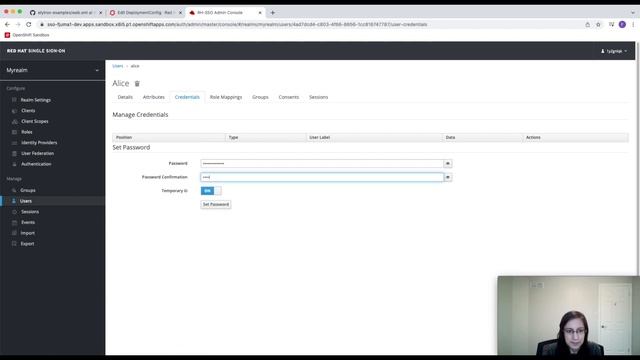The height and width of the screenshot is (360, 640).
Task: Open browser profile avatar
Action: tap(622, 24)
